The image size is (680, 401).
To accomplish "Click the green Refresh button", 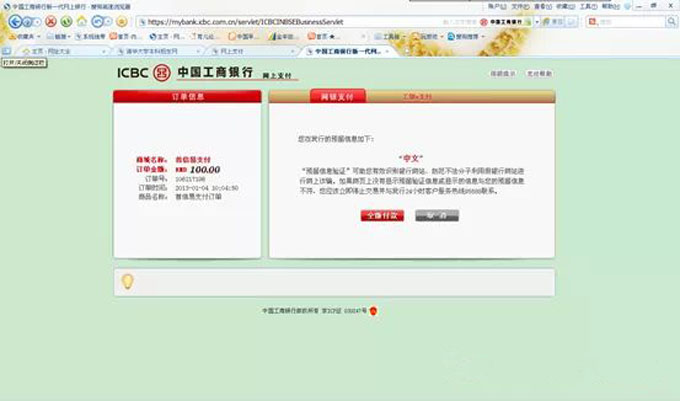I will coord(66,21).
